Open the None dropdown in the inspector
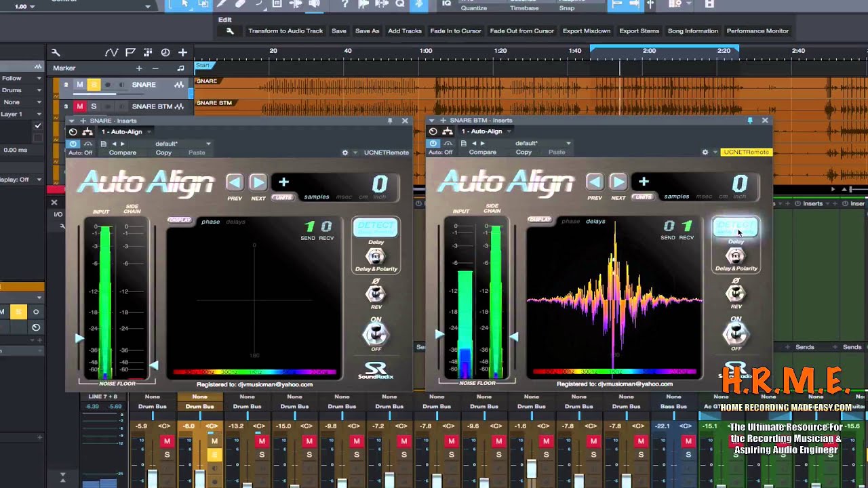This screenshot has height=488, width=868. (22, 102)
